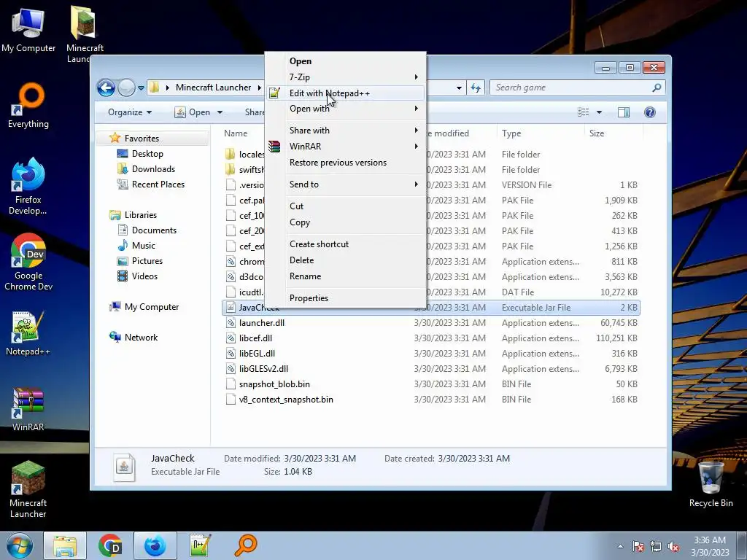Open the Organize dropdown menu
The height and width of the screenshot is (560, 747).
point(130,112)
